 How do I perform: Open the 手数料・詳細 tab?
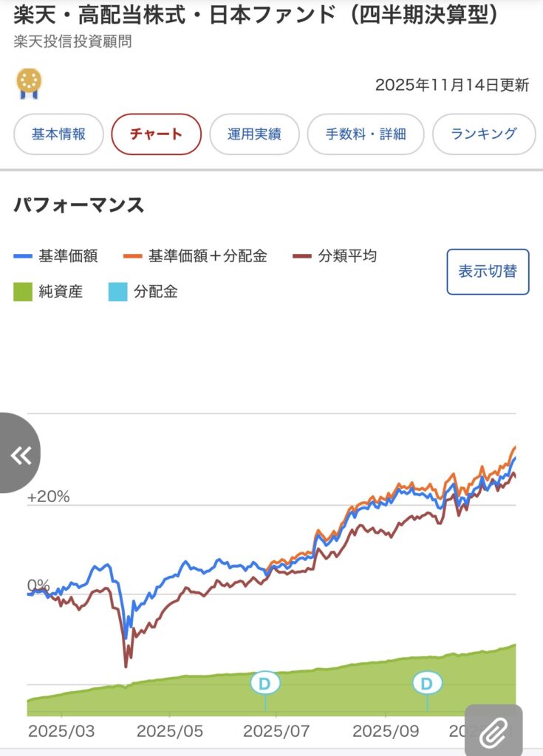click(366, 134)
